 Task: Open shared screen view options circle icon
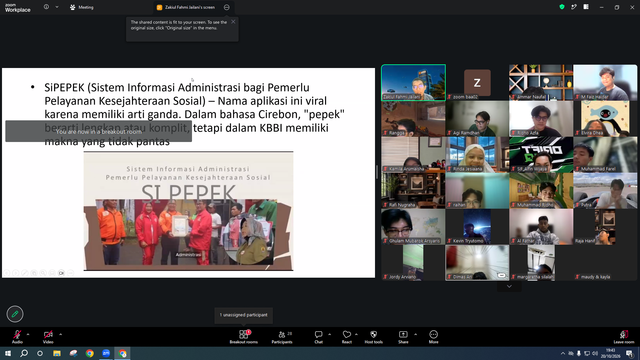tap(227, 7)
